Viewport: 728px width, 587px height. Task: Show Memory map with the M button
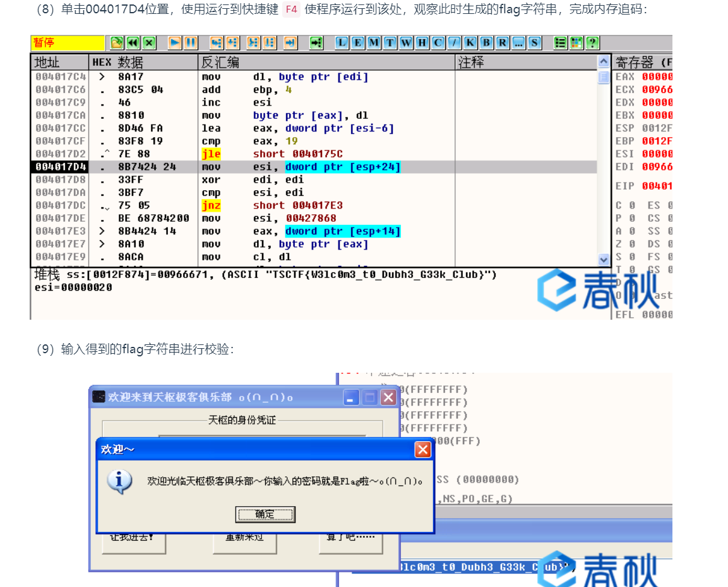374,43
